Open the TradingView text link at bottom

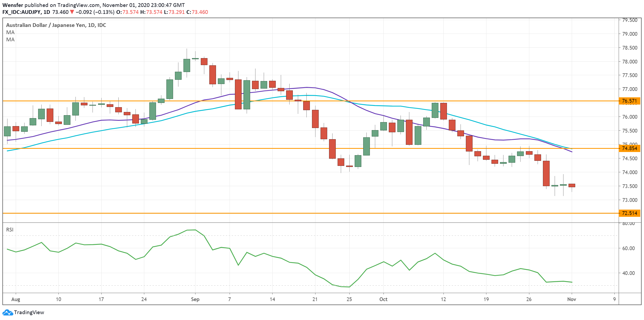pyautogui.click(x=29, y=312)
